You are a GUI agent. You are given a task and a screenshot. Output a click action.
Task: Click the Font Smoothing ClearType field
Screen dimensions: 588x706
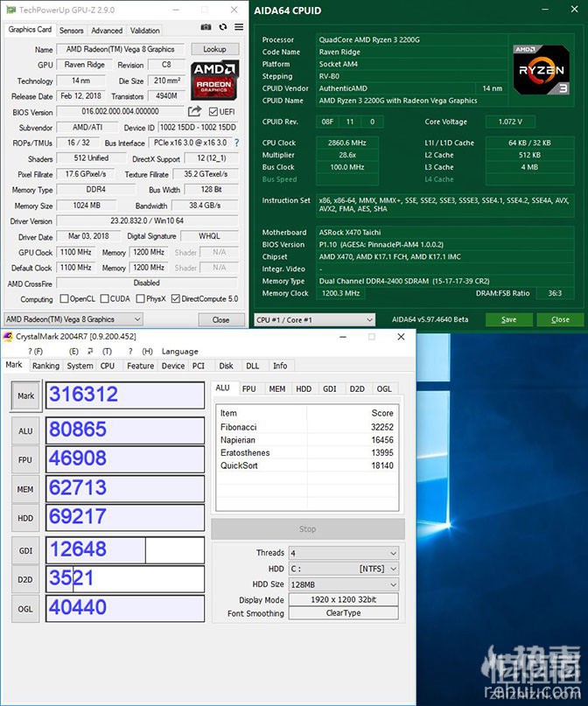point(344,613)
